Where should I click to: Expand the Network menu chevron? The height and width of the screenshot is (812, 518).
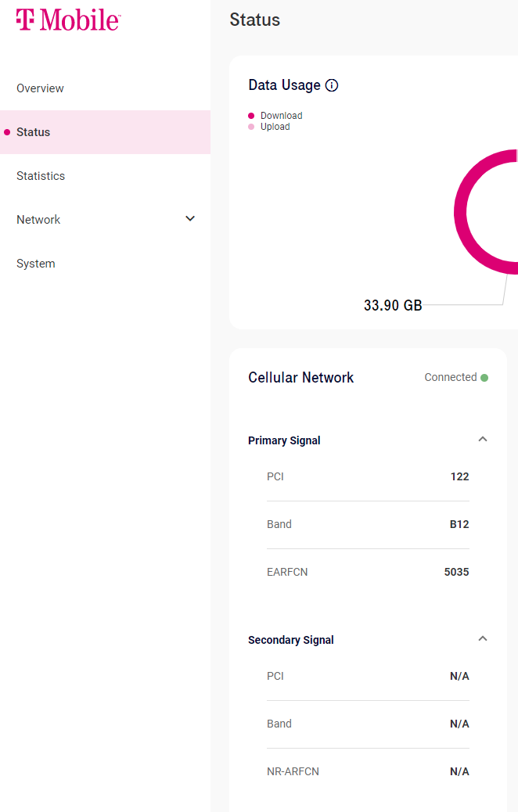coord(190,219)
